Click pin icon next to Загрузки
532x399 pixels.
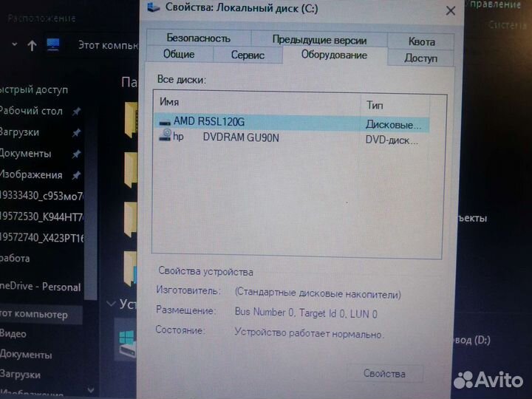(x=76, y=132)
